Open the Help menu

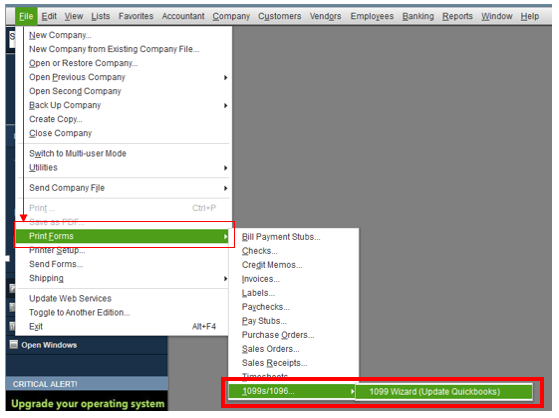coord(529,16)
